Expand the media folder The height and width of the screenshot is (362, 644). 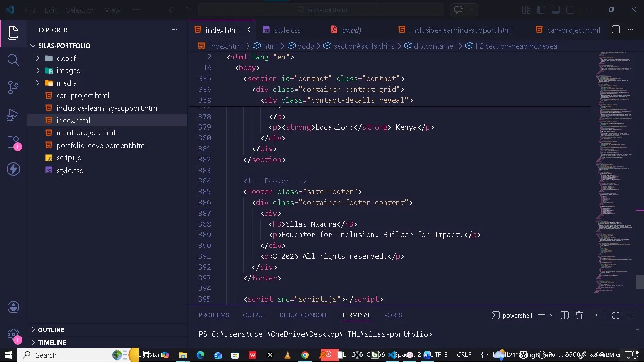coord(38,83)
